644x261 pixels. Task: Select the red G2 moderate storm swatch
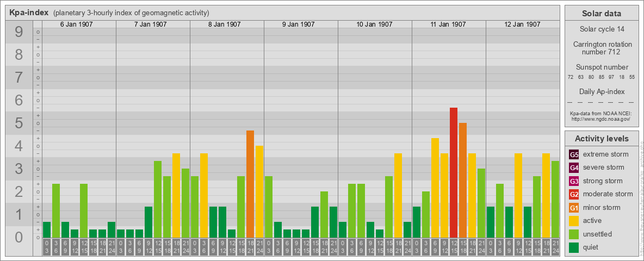(574, 194)
